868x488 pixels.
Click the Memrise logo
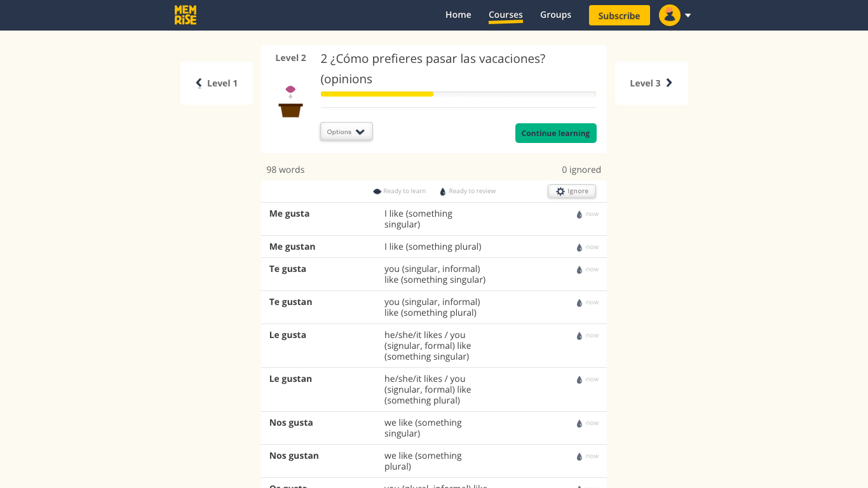185,15
